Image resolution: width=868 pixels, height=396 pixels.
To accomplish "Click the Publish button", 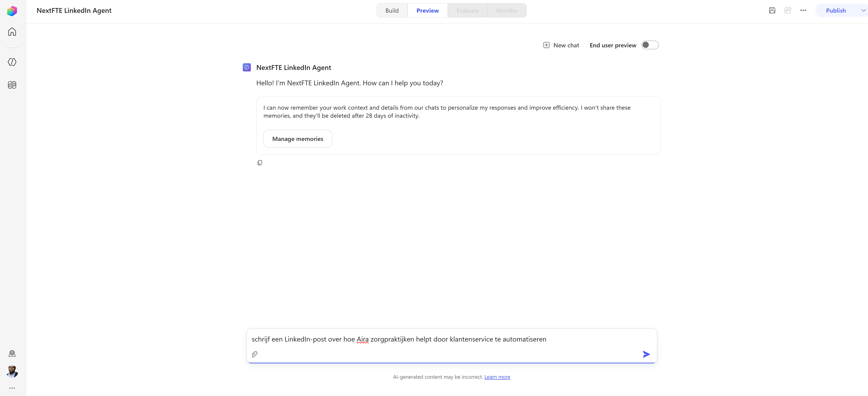I will click(x=836, y=10).
